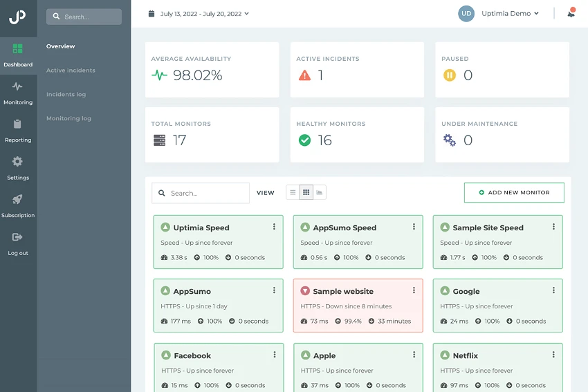
Task: Select the Overview menu item
Action: (x=60, y=46)
